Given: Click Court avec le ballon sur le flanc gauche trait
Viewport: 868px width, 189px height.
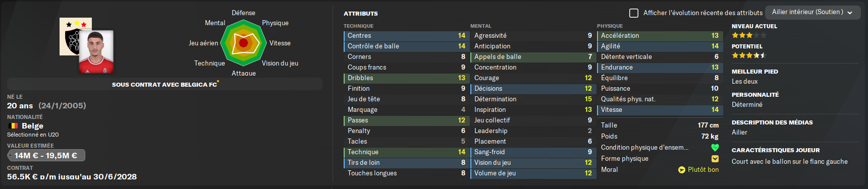Looking at the screenshot, I should click(790, 162).
